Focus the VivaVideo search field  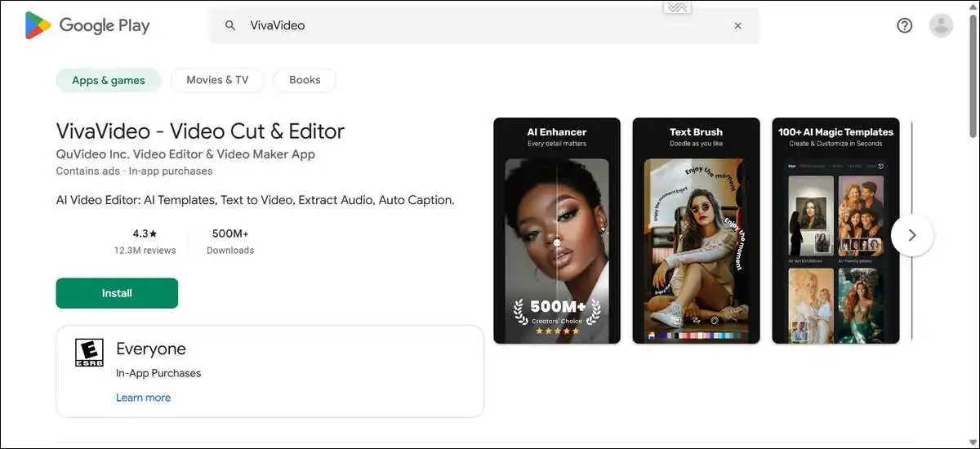pos(484,25)
